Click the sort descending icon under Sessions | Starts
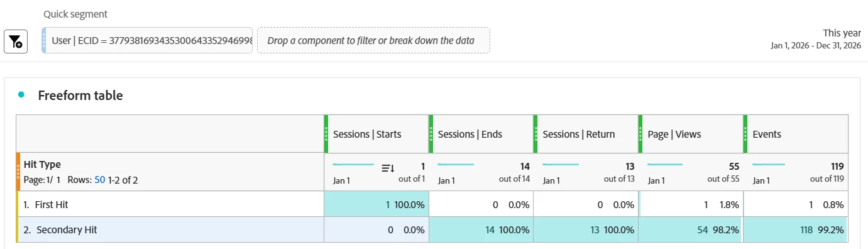Viewport: 868px width, 249px height. click(x=388, y=168)
